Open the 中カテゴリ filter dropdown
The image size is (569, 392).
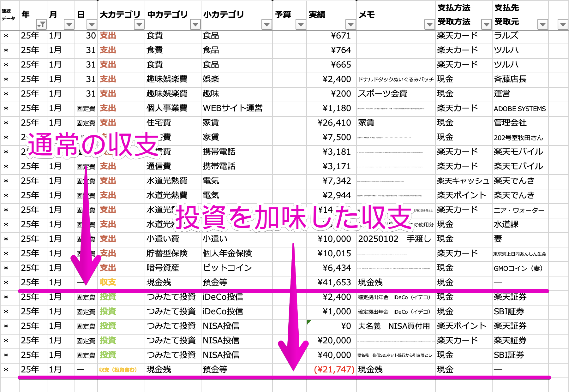195,24
